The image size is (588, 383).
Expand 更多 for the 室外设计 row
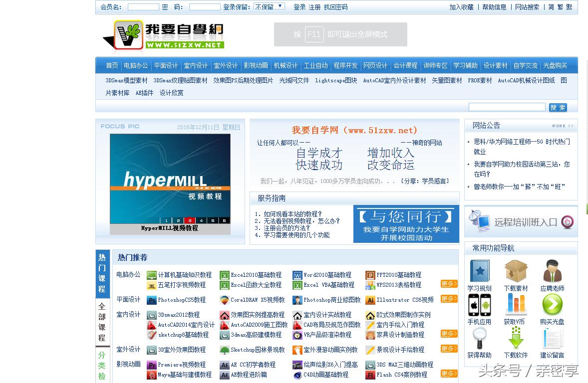(x=449, y=349)
